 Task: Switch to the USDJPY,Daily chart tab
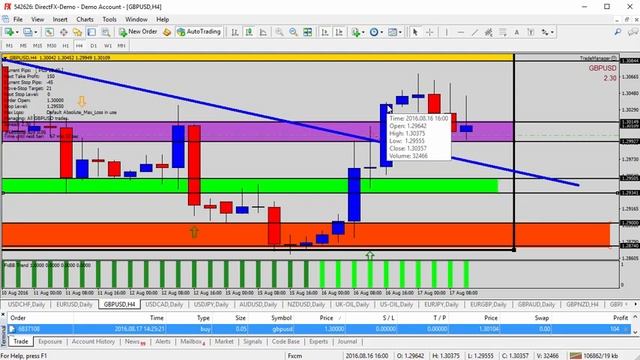tap(211, 304)
